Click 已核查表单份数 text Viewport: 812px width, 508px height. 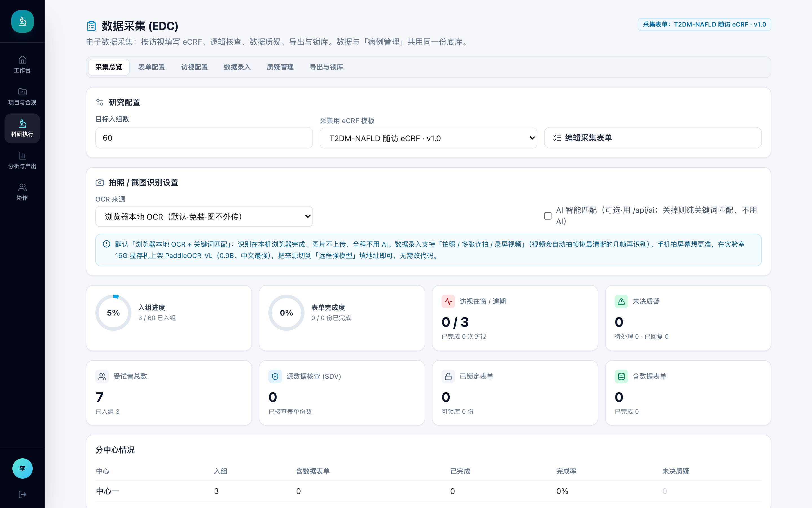pos(290,411)
